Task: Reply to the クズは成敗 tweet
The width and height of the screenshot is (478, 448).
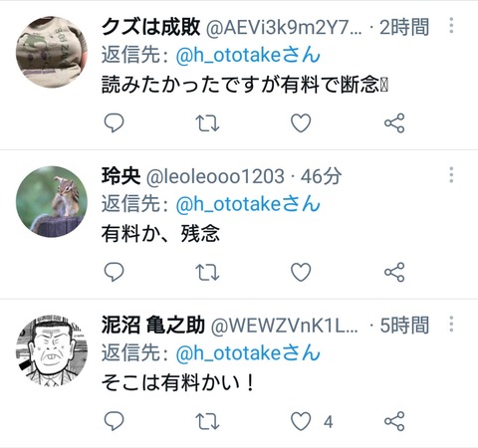Action: point(114,123)
